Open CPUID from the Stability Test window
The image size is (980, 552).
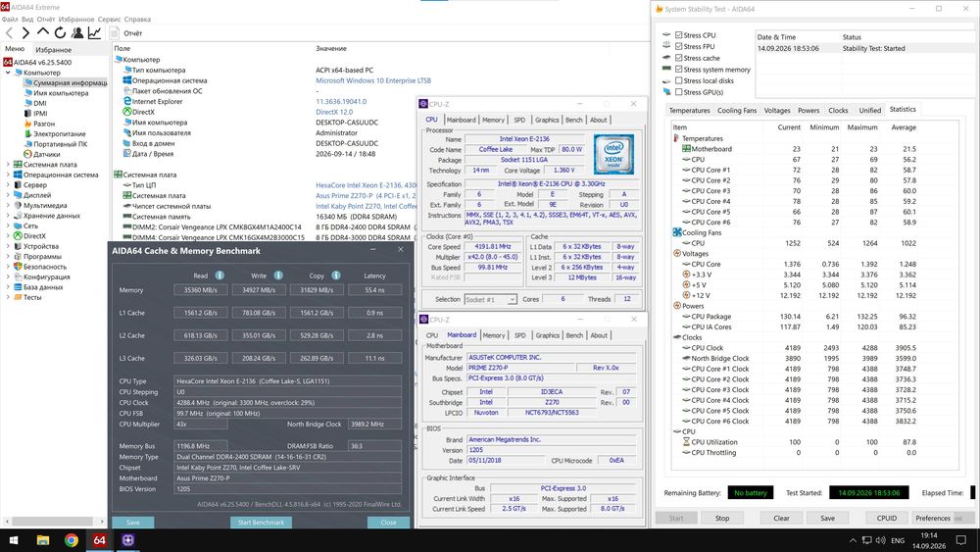(886, 519)
